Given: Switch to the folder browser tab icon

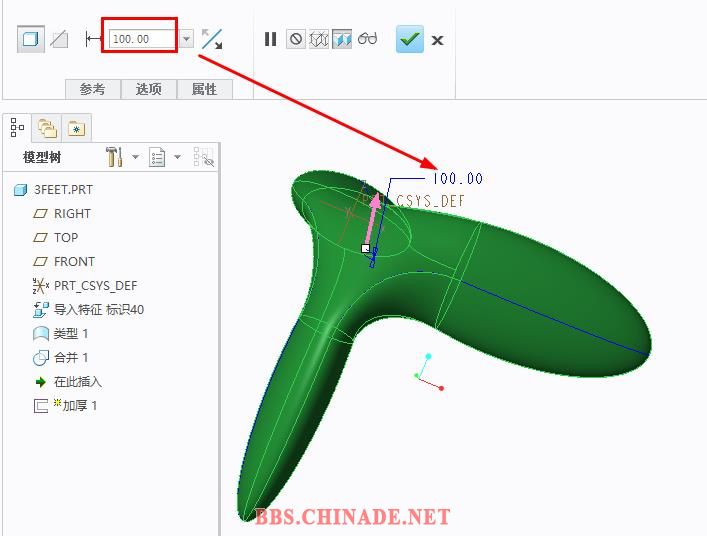Looking at the screenshot, I should pyautogui.click(x=47, y=129).
